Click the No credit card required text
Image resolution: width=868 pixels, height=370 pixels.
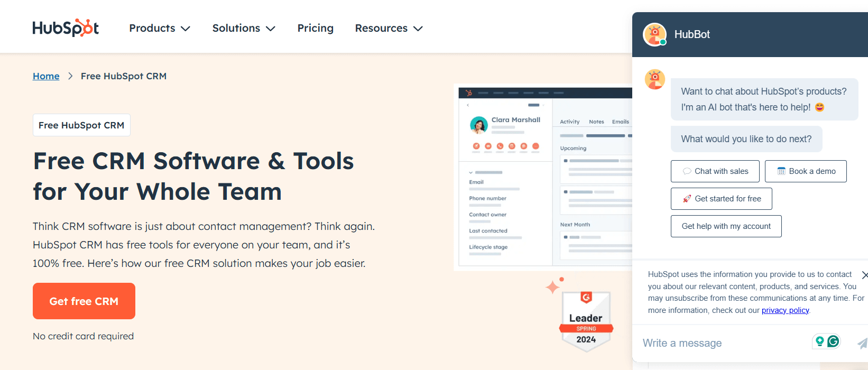tap(83, 336)
